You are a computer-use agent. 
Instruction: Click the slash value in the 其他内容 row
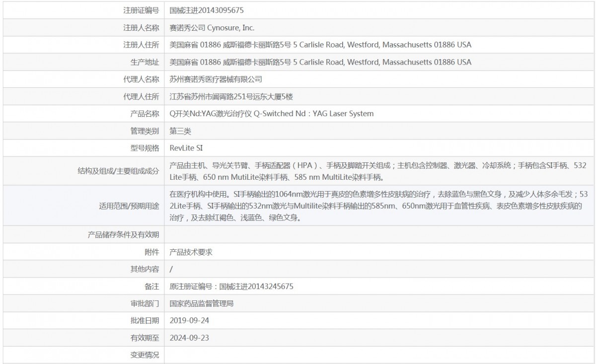click(171, 269)
